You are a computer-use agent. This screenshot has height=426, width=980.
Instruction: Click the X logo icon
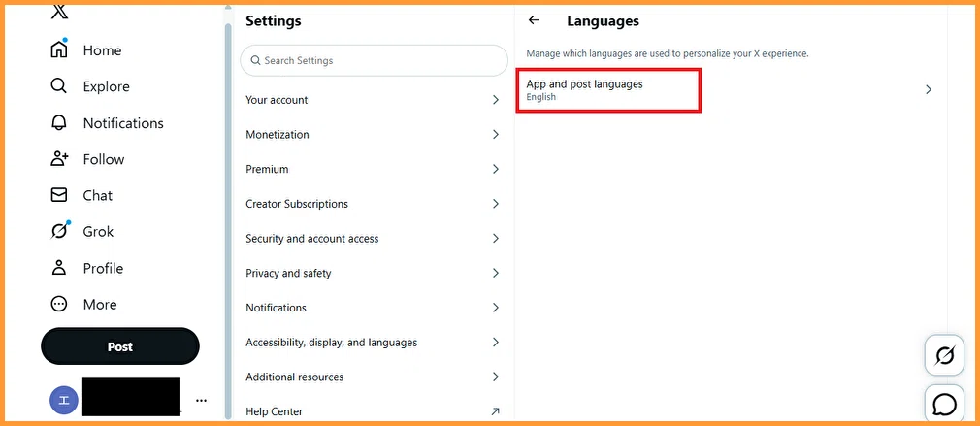(x=59, y=12)
